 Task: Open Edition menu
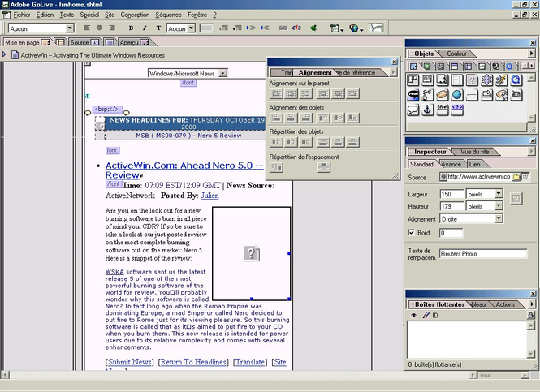coord(45,15)
